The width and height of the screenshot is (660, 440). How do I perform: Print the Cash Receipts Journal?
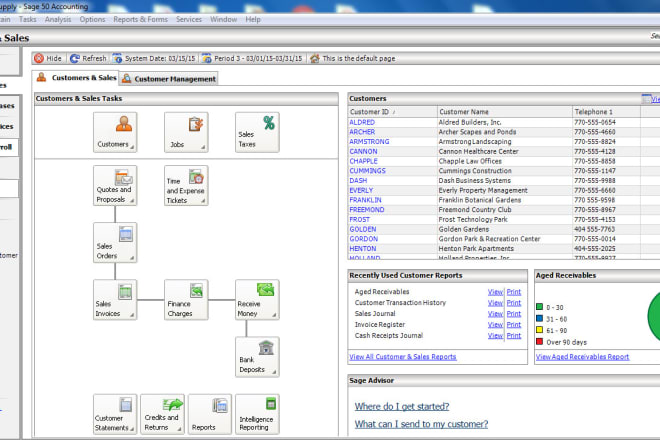coord(514,336)
